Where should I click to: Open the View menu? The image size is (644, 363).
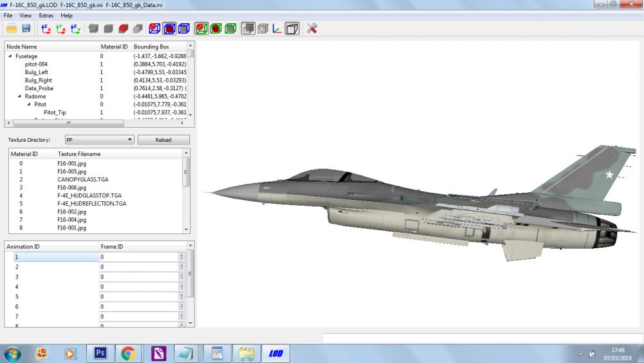click(26, 15)
